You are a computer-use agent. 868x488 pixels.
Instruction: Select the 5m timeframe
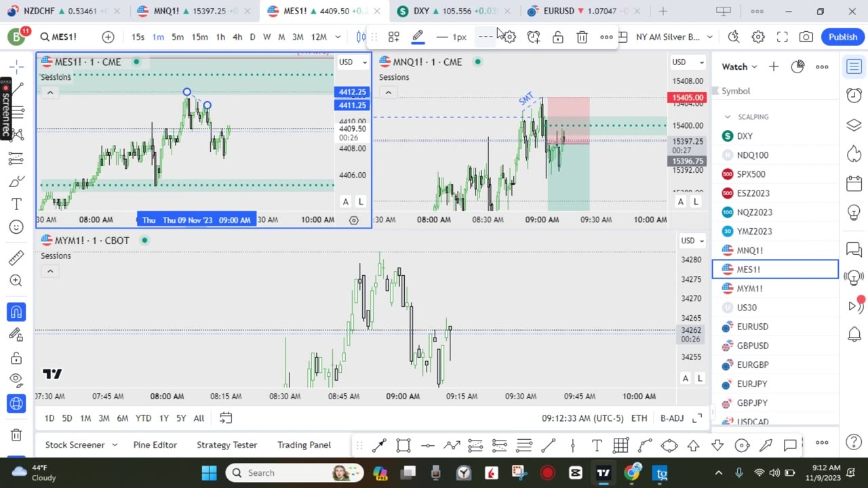pyautogui.click(x=178, y=37)
